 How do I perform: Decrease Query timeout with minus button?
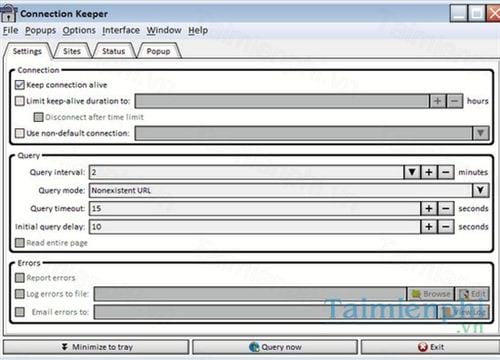(446, 208)
